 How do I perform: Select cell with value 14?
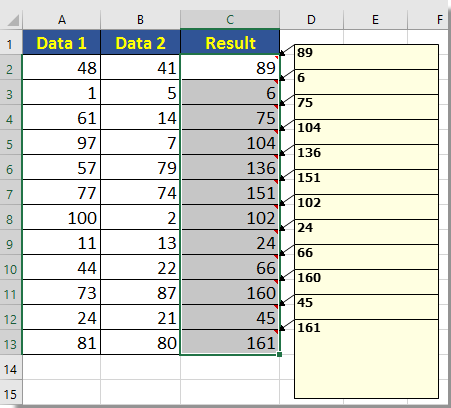pyautogui.click(x=140, y=117)
